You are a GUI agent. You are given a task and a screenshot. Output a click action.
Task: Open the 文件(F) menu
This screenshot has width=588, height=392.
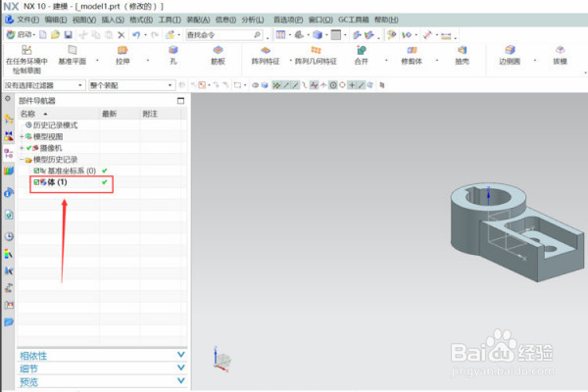[x=27, y=20]
